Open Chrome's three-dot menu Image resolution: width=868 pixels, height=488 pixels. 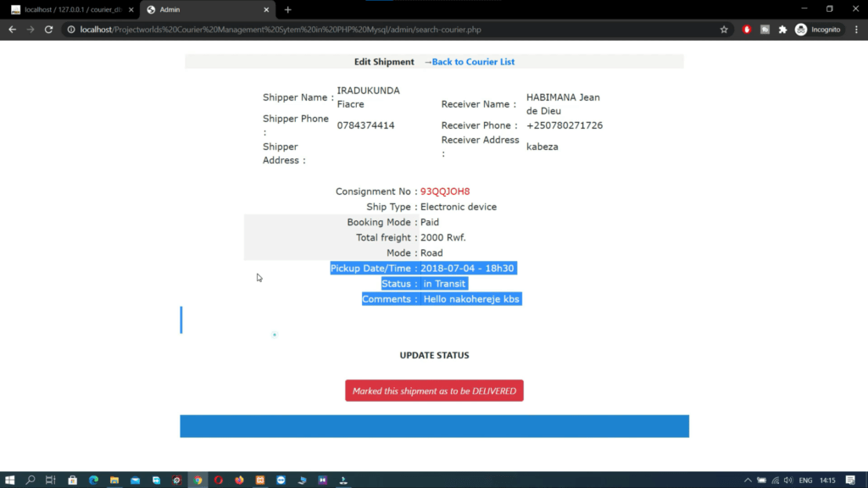tap(856, 30)
